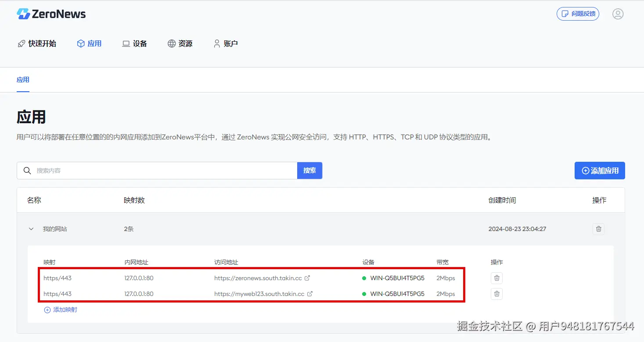This screenshot has height=342, width=644.
Task: Click external-link icon beside zeronews.south.takin.cc
Action: 308,278
